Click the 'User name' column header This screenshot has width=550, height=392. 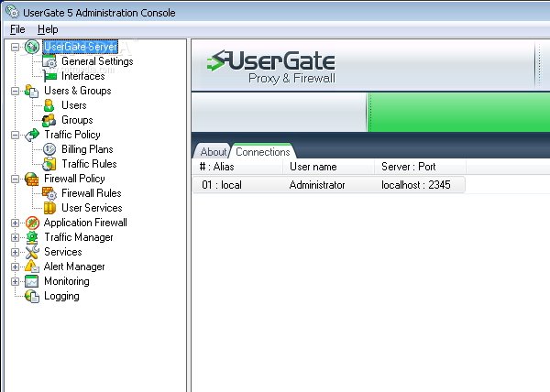tap(329, 167)
